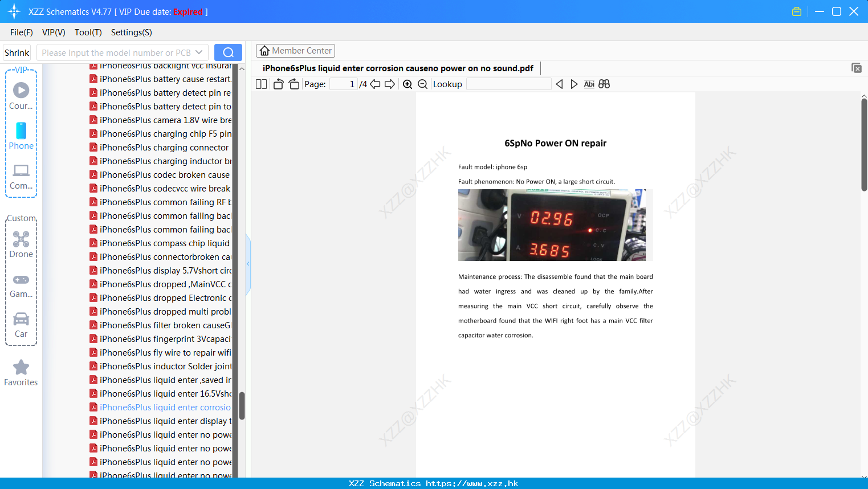Viewport: 868px width, 489px height.
Task: Open iPhone6sPlus fingerprint 3Vcapacitor file
Action: pyautogui.click(x=160, y=339)
